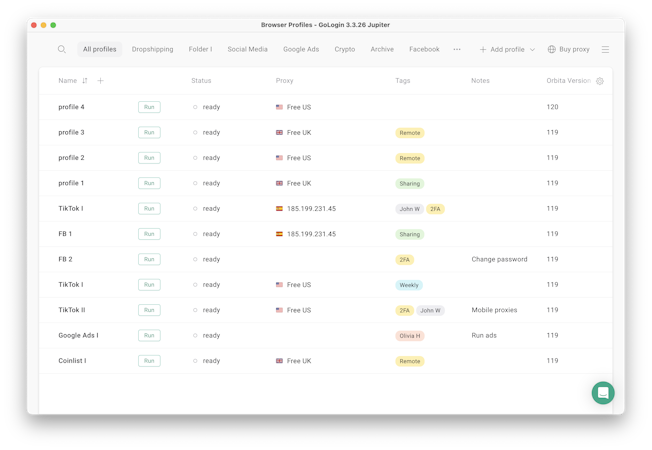
Task: Click Orbita version 120 value
Action: [x=552, y=107]
